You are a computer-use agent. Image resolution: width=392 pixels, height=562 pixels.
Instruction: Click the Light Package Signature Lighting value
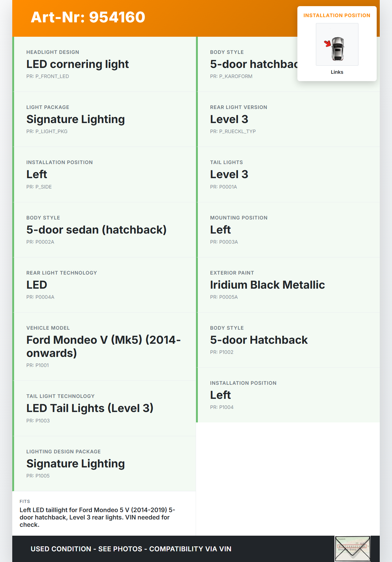pyautogui.click(x=75, y=119)
